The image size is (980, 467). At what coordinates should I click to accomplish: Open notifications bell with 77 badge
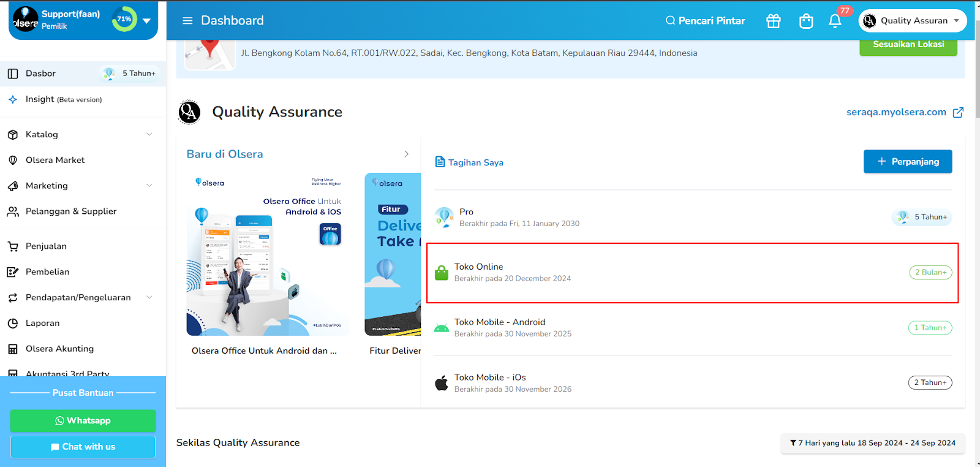coord(835,21)
